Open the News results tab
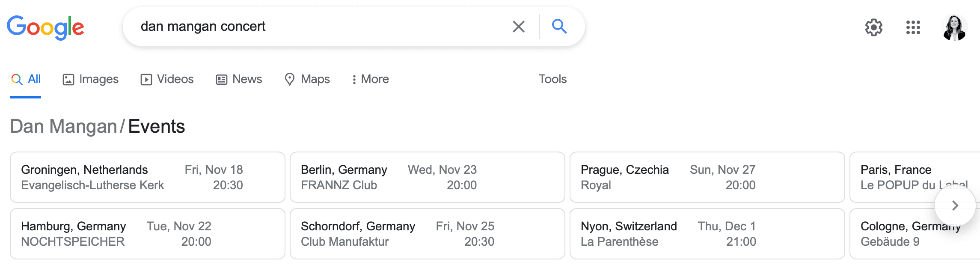This screenshot has width=980, height=268. pyautogui.click(x=239, y=79)
